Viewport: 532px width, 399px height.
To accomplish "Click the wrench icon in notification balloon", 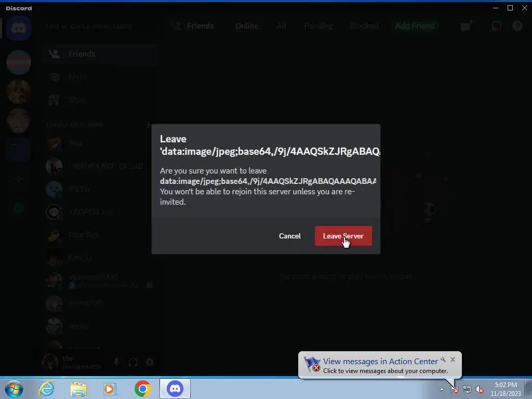I will pos(443,360).
